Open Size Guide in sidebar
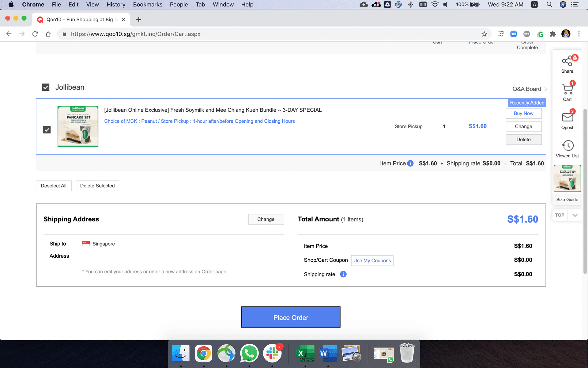Viewport: 588px width, 368px height. coord(567,200)
